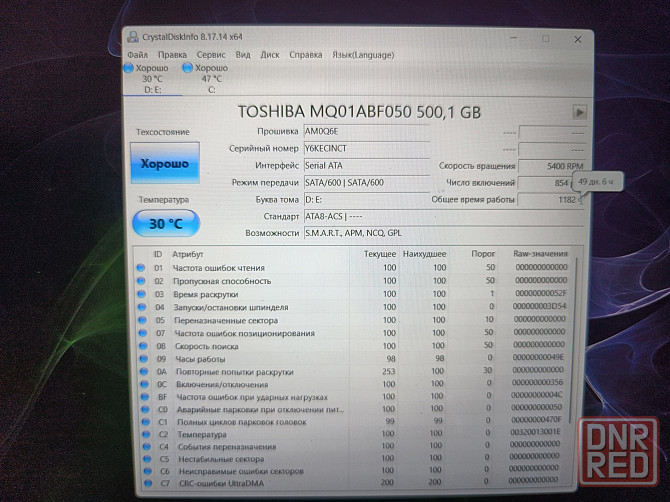Viewport: 670px width, 502px height.
Task: Click the 30 °C temperature button
Action: point(166,223)
